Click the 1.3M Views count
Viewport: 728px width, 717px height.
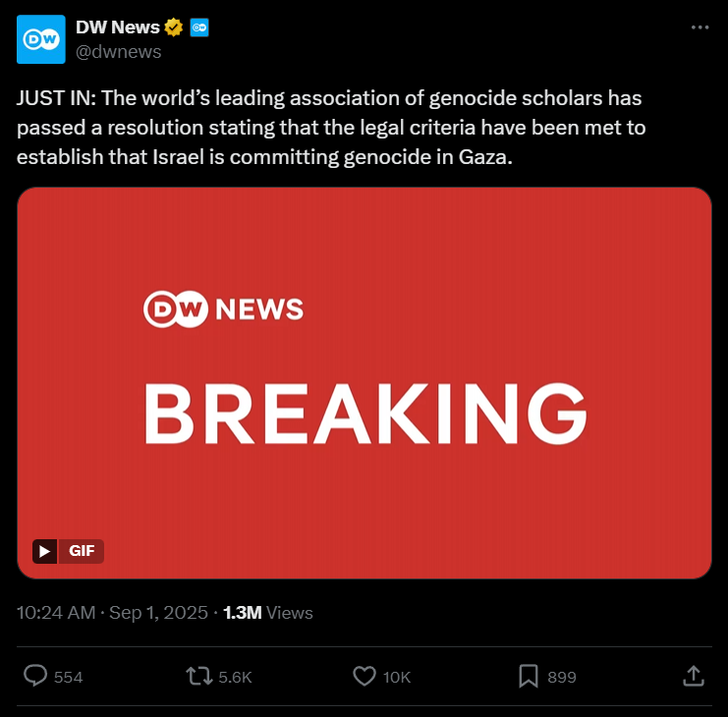point(268,613)
